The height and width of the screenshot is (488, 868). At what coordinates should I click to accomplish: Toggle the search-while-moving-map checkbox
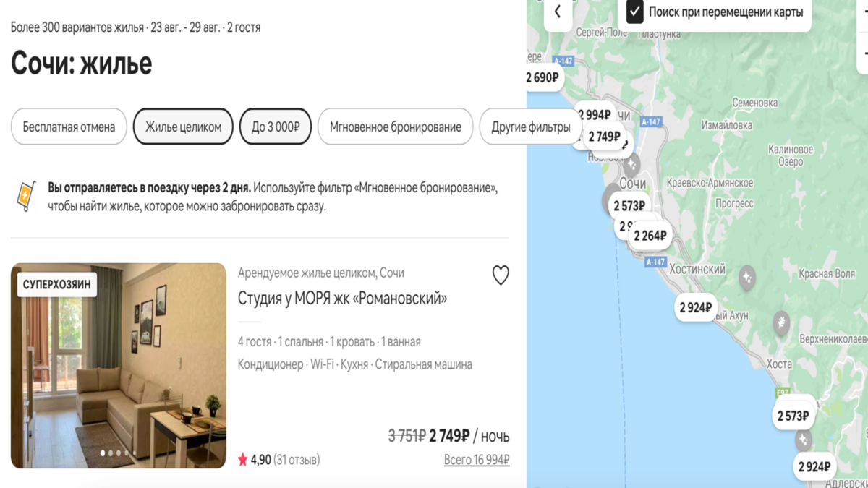[x=635, y=12]
